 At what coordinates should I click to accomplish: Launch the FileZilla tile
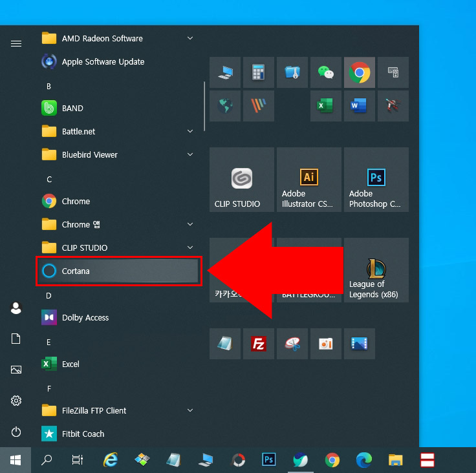point(259,344)
